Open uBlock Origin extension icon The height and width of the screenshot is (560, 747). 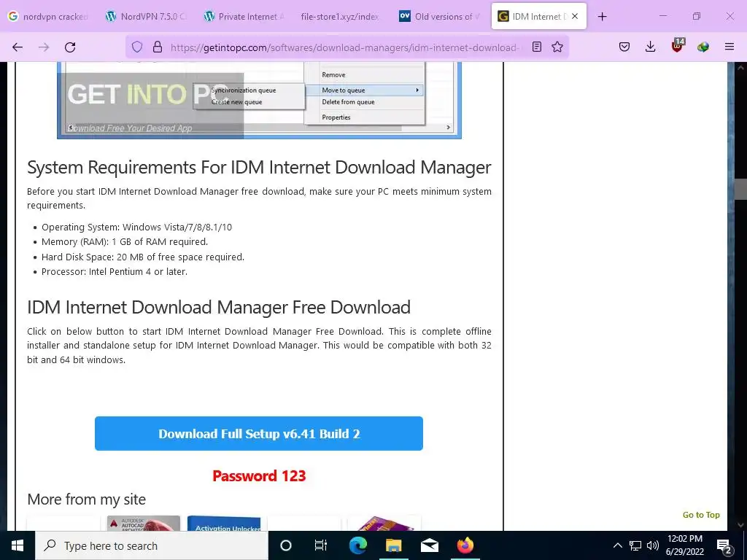coord(677,46)
